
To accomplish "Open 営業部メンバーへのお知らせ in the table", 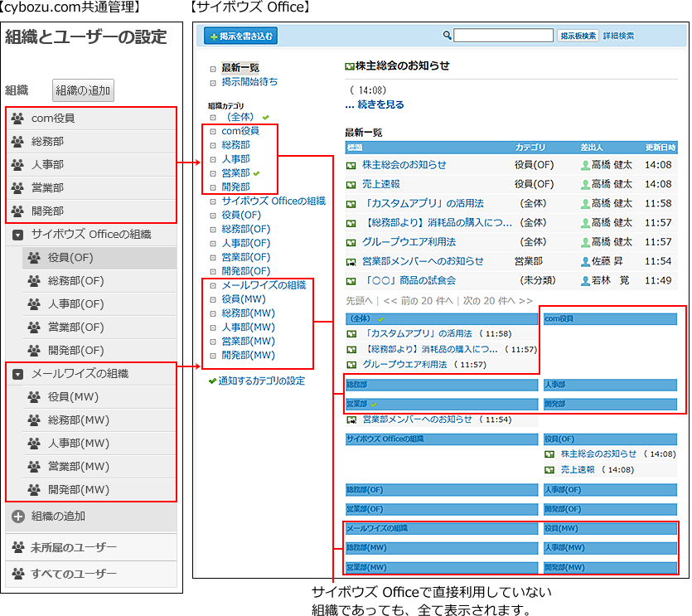I will coord(423,261).
